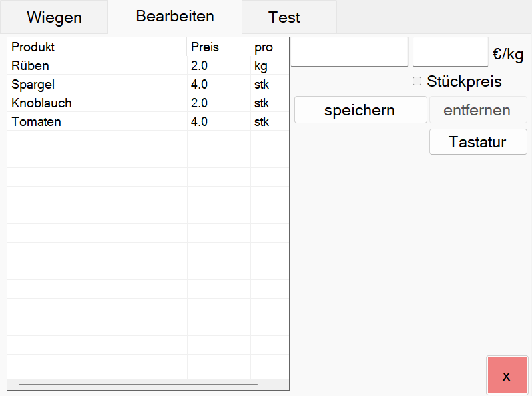
Task: Open the Tastatur on-screen keyboard
Action: pos(477,142)
